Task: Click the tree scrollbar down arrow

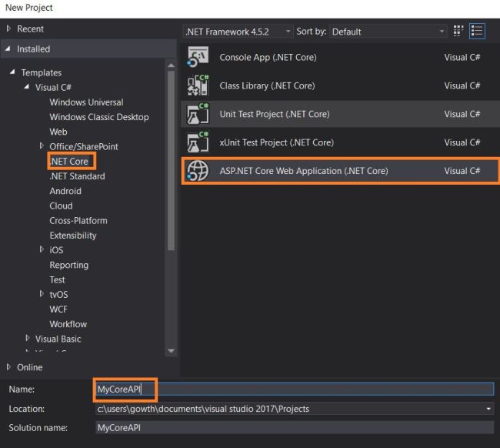Action: pos(172,351)
